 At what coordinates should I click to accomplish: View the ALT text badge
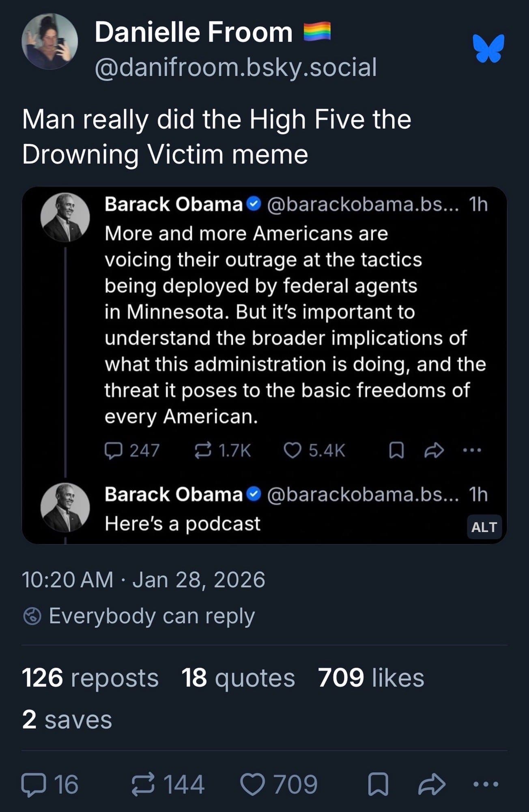point(484,527)
